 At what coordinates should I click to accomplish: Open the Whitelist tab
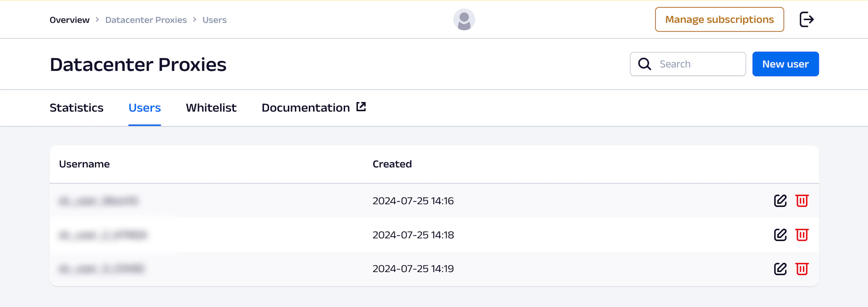[211, 108]
